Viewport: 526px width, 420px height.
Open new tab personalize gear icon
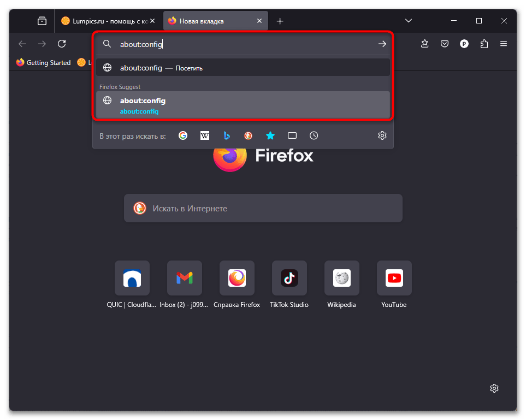(x=494, y=388)
